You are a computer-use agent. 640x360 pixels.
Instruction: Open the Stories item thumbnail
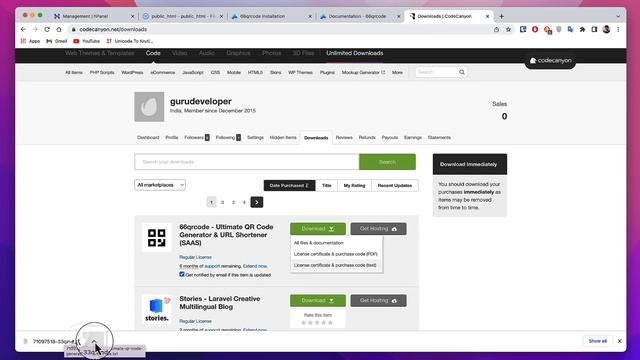click(x=157, y=309)
